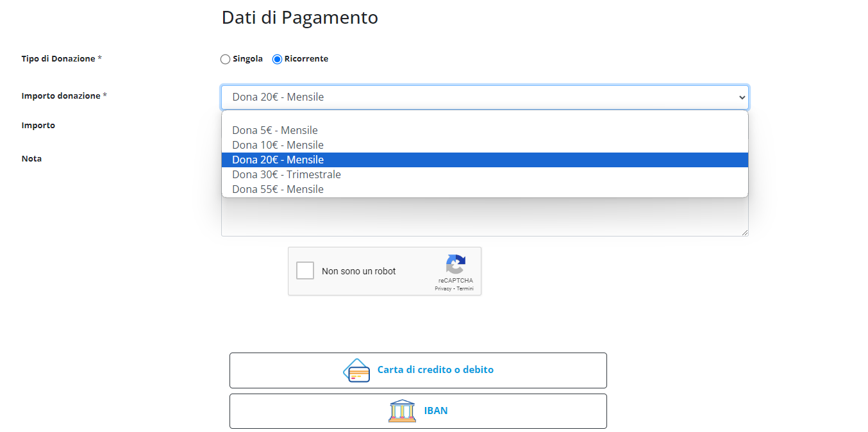Select the Ricorrente radio button
868x432 pixels.
point(277,58)
